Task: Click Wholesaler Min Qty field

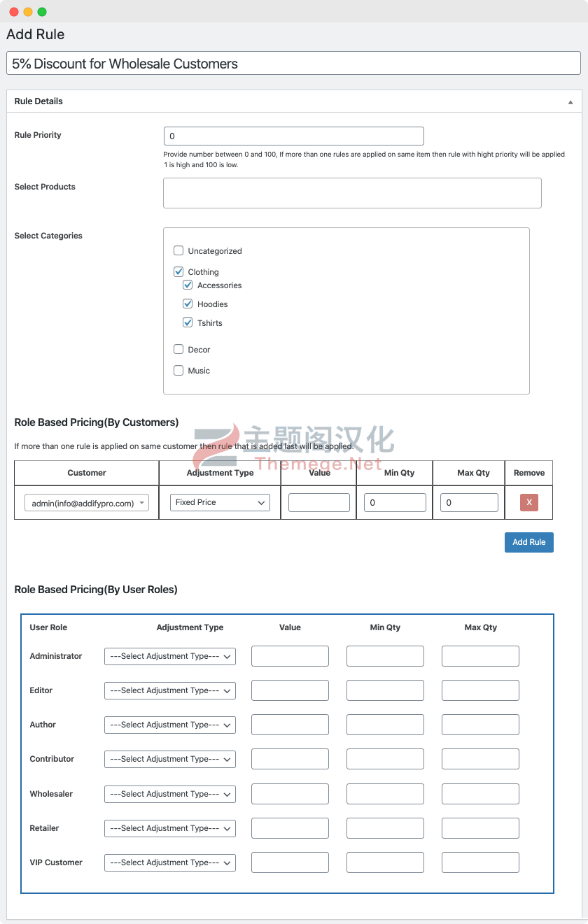Action: 385,794
